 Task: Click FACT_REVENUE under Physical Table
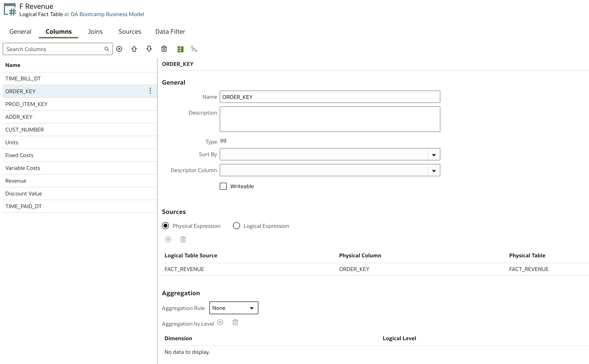pos(529,269)
